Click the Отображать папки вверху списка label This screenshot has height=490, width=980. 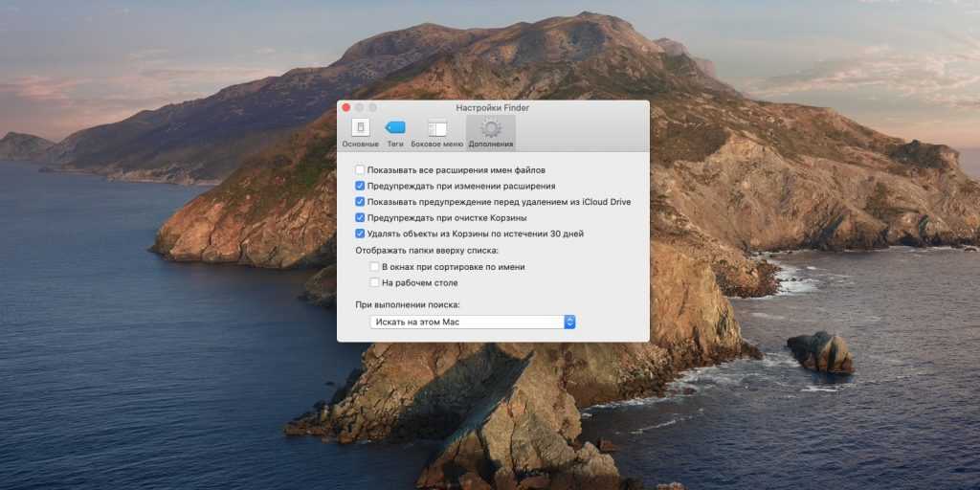coord(427,251)
